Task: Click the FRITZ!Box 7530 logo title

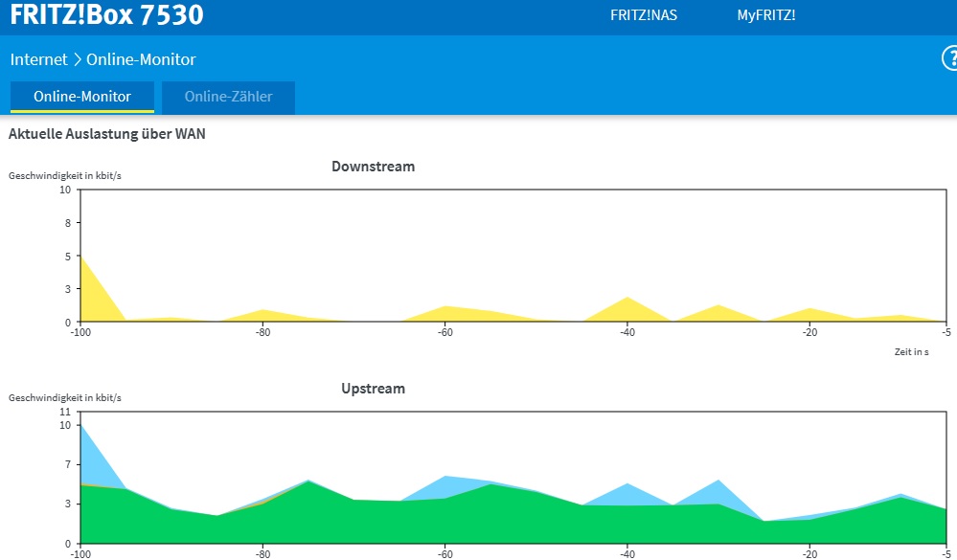Action: point(106,14)
